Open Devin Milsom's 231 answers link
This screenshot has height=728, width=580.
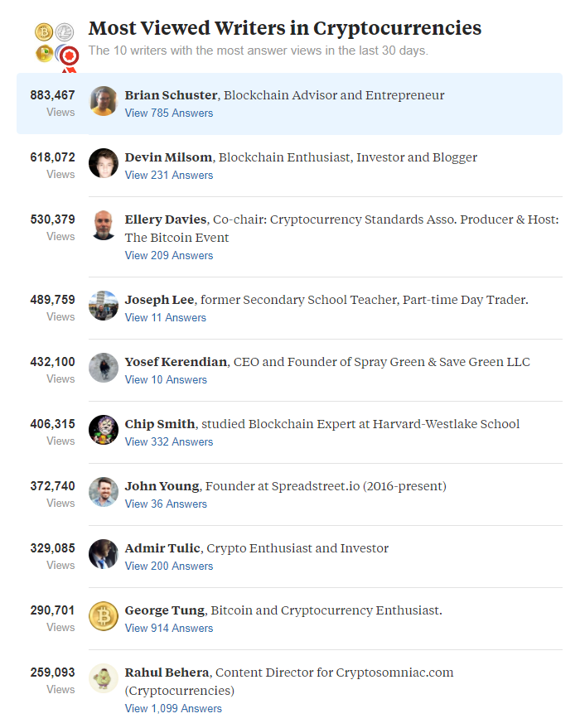[169, 176]
